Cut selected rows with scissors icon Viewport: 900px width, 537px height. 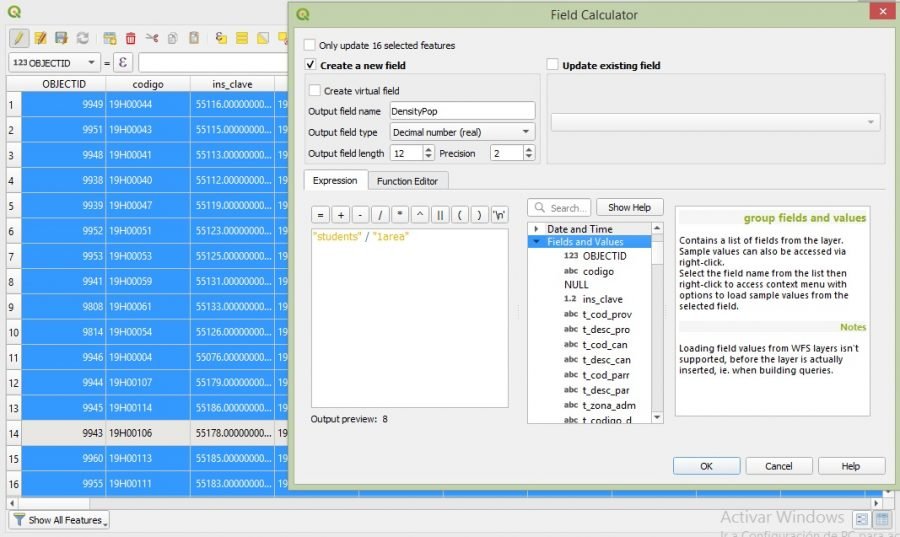pos(152,38)
